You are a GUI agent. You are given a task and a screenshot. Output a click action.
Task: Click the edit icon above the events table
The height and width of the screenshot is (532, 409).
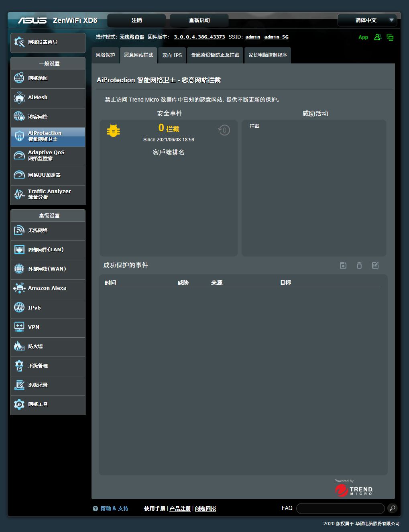click(375, 265)
